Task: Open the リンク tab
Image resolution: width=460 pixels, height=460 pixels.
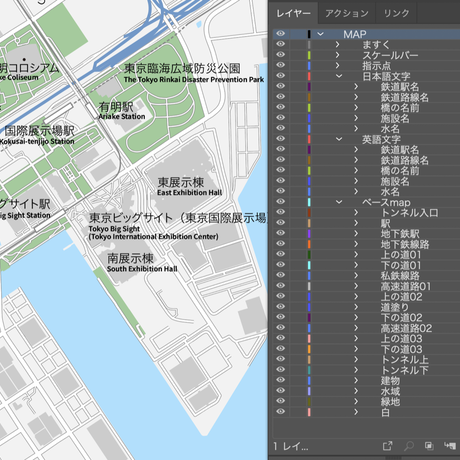Action: 396,13
